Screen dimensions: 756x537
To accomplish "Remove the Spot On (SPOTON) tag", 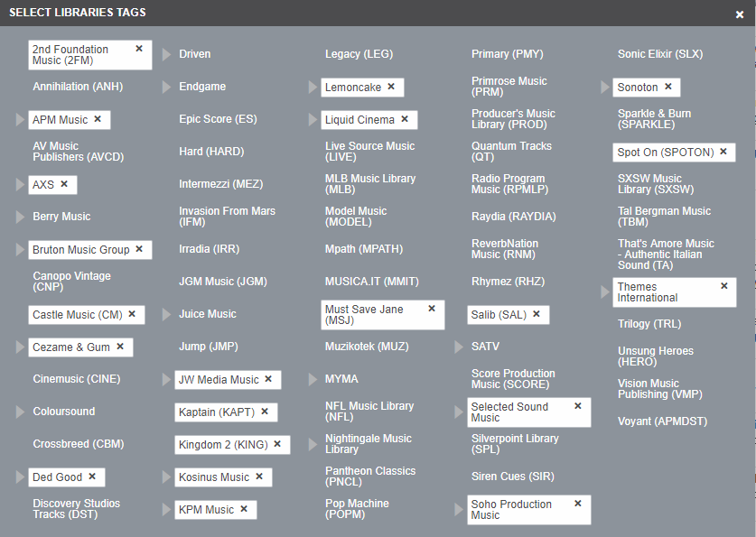I will tap(723, 152).
